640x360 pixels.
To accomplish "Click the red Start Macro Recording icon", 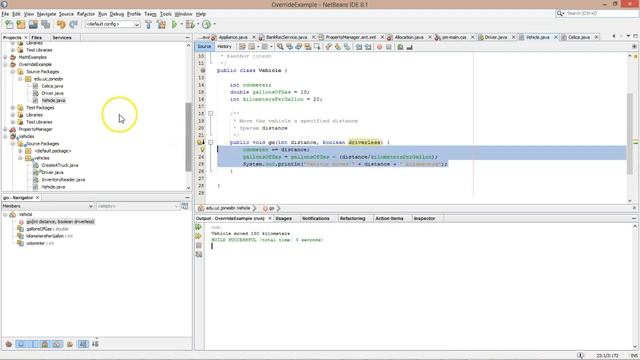I will point(379,47).
